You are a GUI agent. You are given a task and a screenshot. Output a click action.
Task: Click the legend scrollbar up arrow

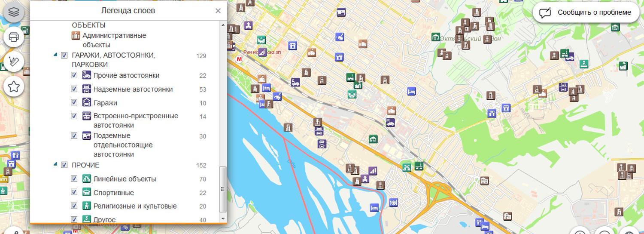pyautogui.click(x=222, y=25)
